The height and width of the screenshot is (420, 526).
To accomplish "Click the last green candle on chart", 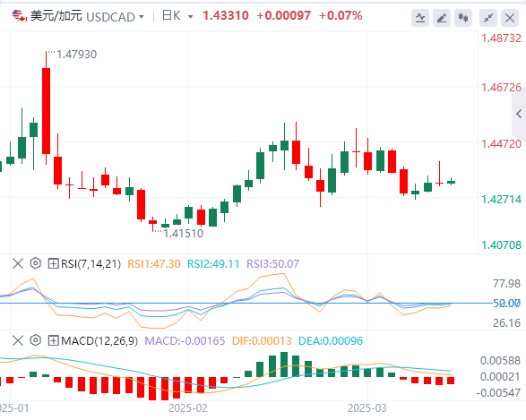I will tap(452, 182).
